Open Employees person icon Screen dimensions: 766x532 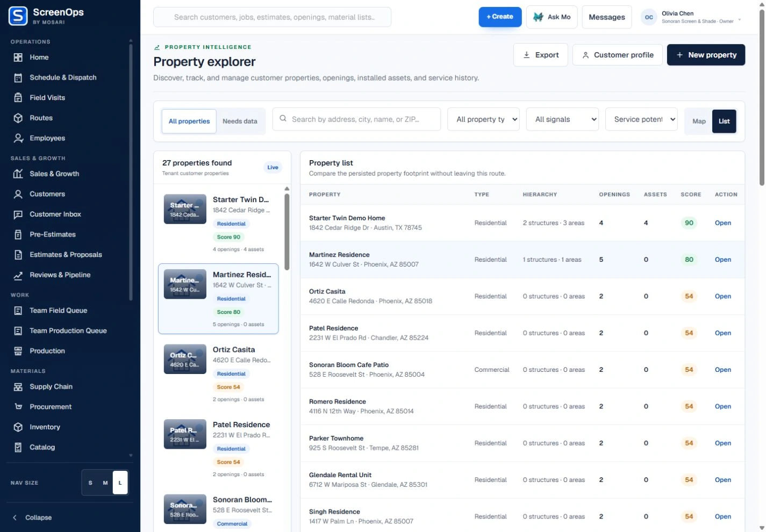[18, 138]
